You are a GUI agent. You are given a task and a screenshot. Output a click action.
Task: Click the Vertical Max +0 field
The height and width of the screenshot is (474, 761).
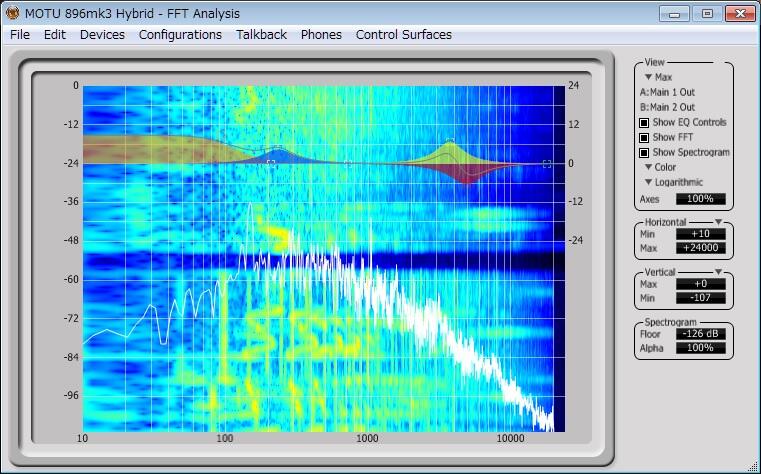click(x=701, y=284)
